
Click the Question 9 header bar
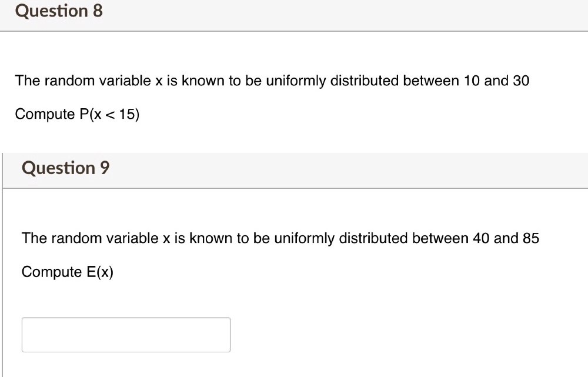294,169
